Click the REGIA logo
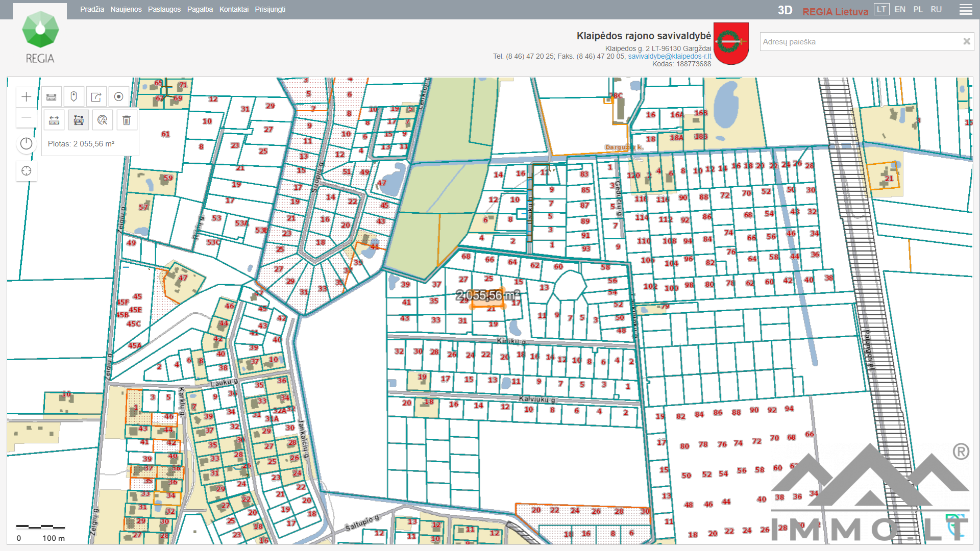Image resolution: width=980 pixels, height=551 pixels. click(x=40, y=37)
